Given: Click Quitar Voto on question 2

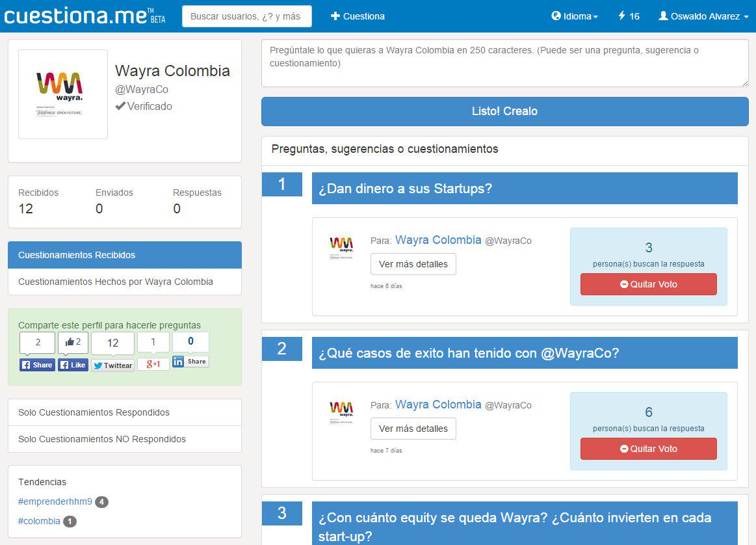Looking at the screenshot, I should click(649, 449).
